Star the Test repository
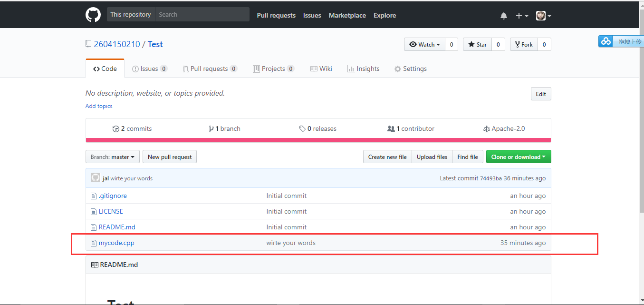Viewport: 644px width, 305px height. (x=478, y=44)
